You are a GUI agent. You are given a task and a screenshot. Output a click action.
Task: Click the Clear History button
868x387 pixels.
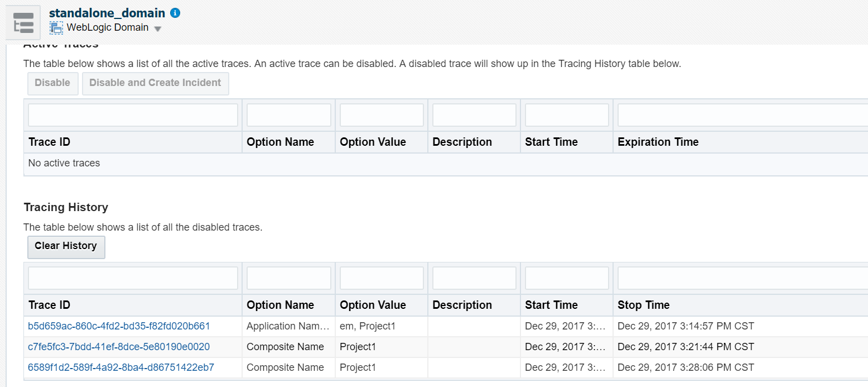(x=66, y=247)
